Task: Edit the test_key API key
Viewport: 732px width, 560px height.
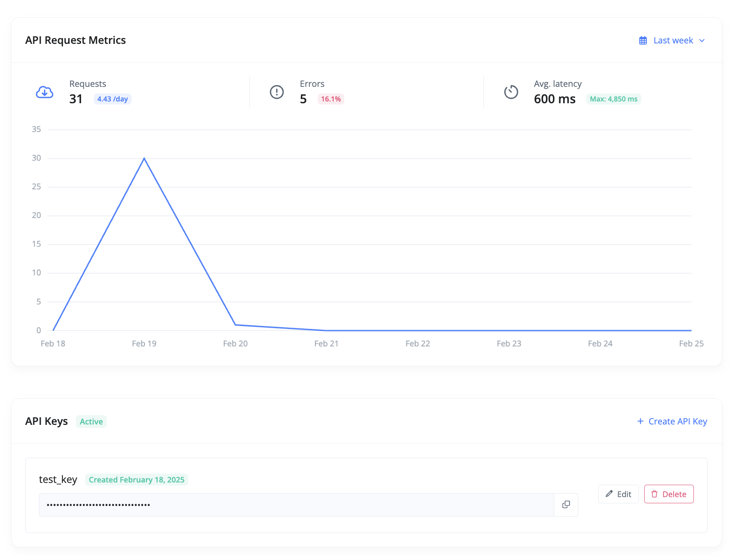Action: point(618,494)
